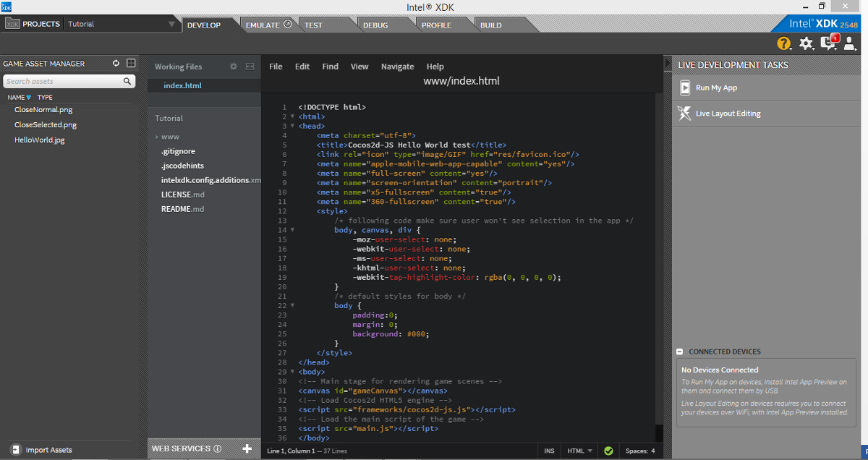Open the project dropdown next to Tutorial
Image resolution: width=868 pixels, height=460 pixels.
171,25
